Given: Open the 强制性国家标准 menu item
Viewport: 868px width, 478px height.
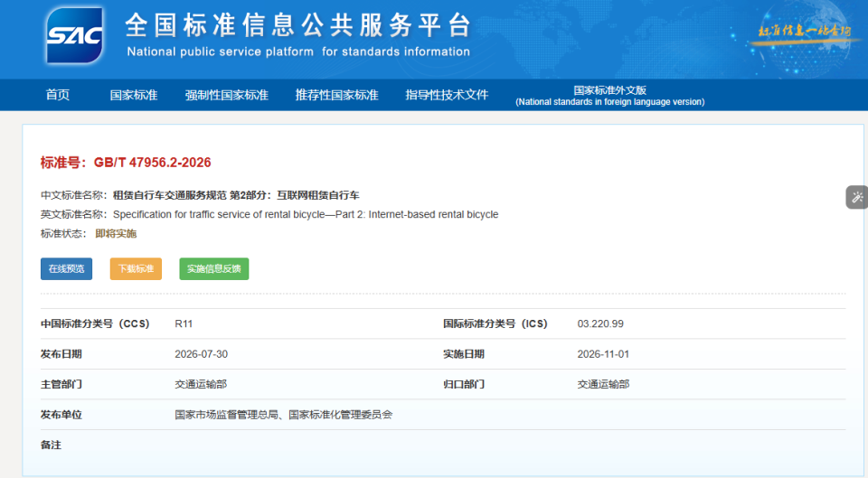Looking at the screenshot, I should coord(226,95).
